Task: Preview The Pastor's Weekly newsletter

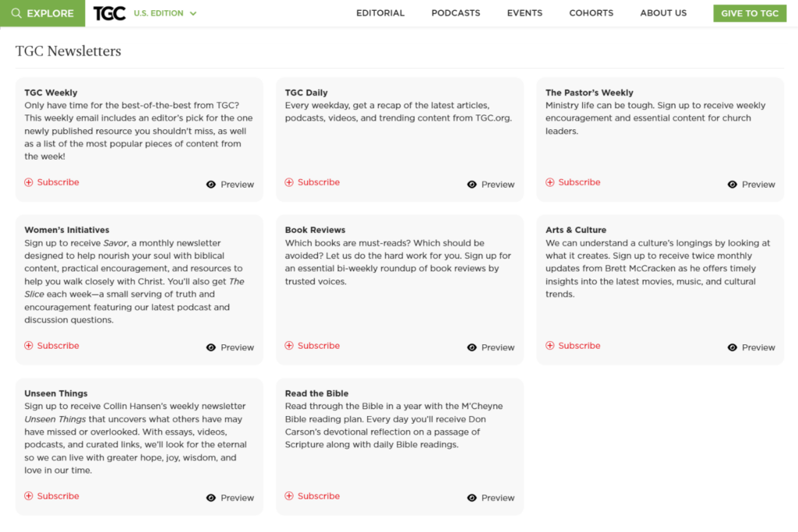Action: click(752, 185)
